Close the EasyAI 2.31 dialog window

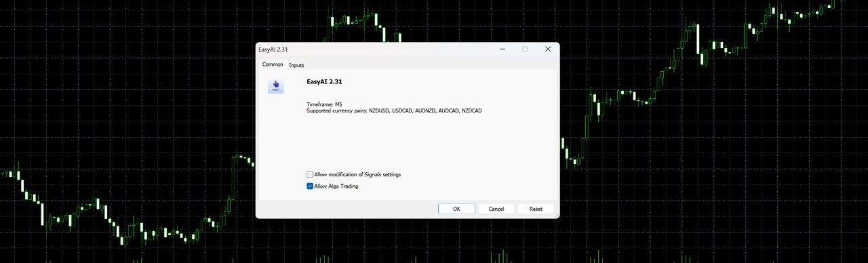point(548,49)
